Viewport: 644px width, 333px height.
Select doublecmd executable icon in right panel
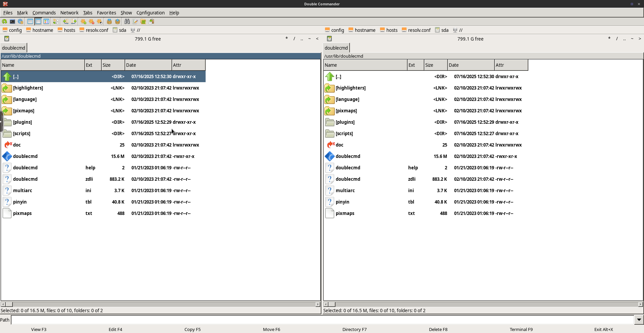coord(330,156)
